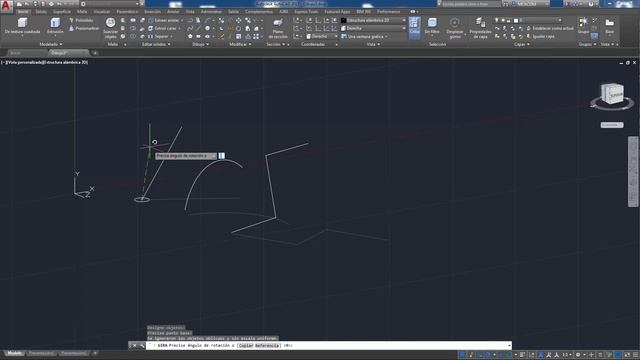Open the Anotar ribbon tab
This screenshot has width=640, height=360.
(x=173, y=12)
